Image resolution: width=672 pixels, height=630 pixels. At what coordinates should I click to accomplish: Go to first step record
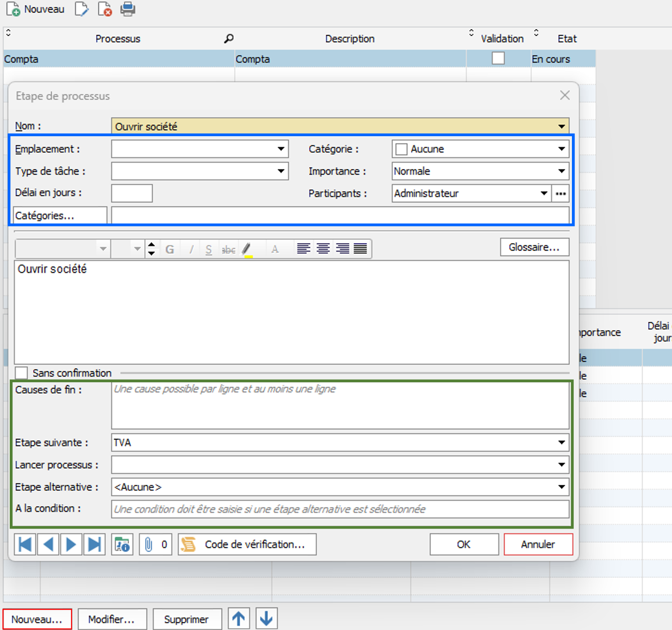point(25,544)
